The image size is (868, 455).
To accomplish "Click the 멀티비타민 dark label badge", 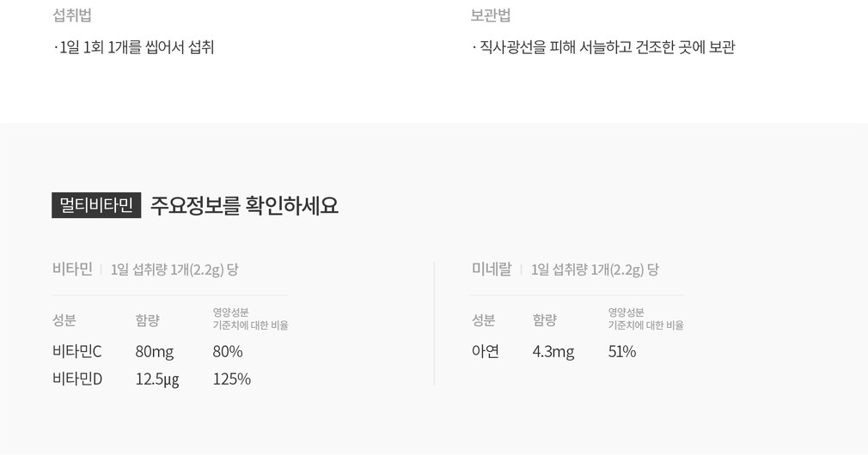I will click(96, 205).
